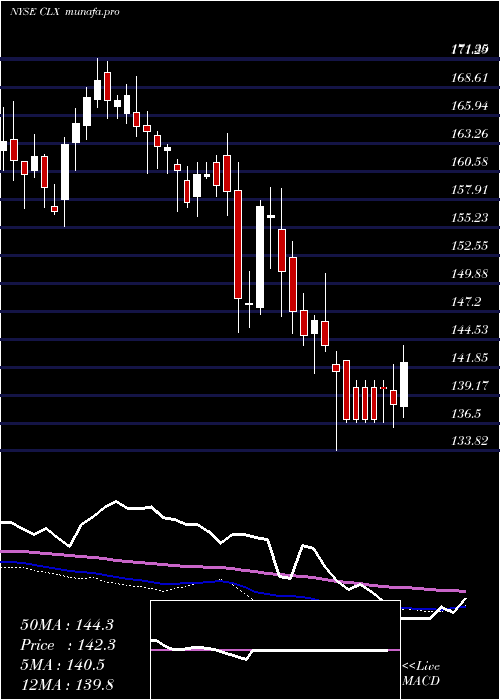Click the 163.26 price axis label
The width and height of the screenshot is (500, 700).
click(x=470, y=134)
